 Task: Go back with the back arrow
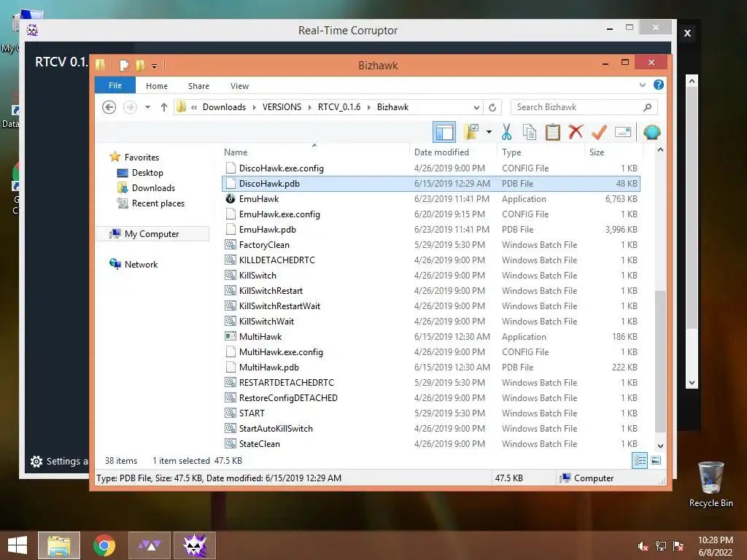pos(109,107)
